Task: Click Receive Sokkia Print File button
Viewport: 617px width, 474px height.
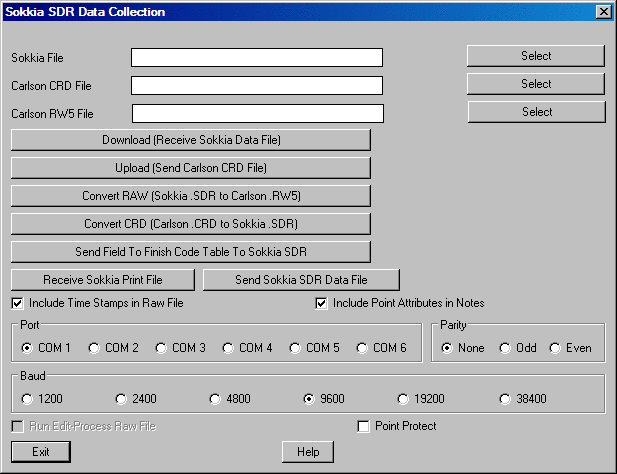Action: pyautogui.click(x=103, y=280)
